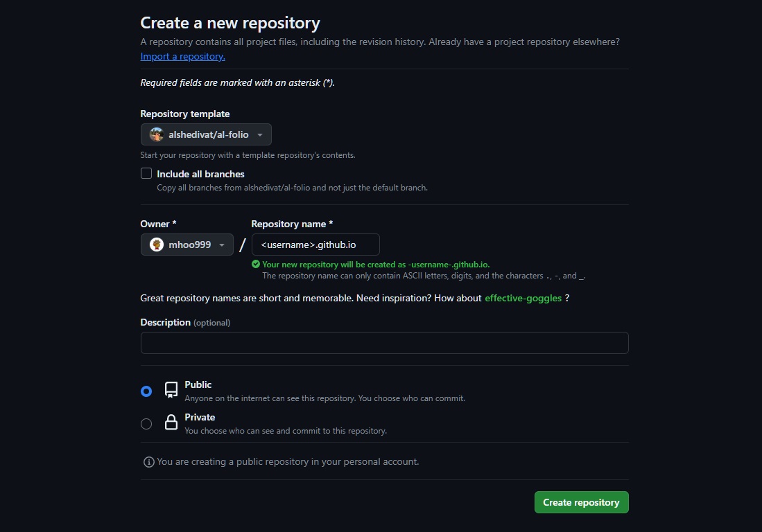The width and height of the screenshot is (762, 532).
Task: Click the al-folio template avatar icon
Action: click(157, 134)
